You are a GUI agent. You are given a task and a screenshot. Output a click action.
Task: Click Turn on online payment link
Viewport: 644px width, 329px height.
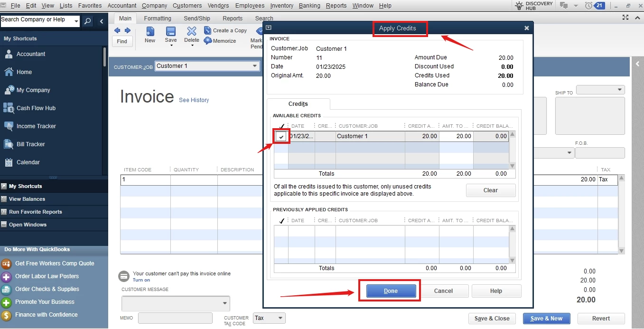[x=141, y=280]
